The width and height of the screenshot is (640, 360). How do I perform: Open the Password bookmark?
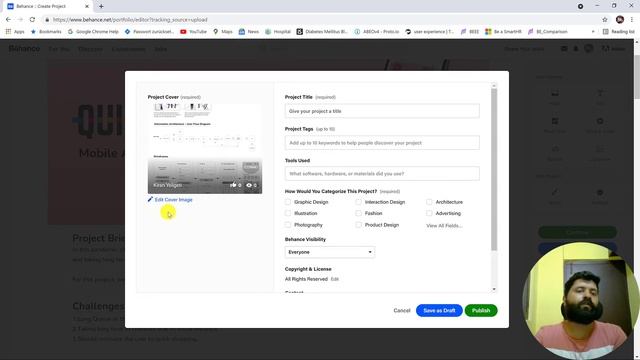click(149, 31)
